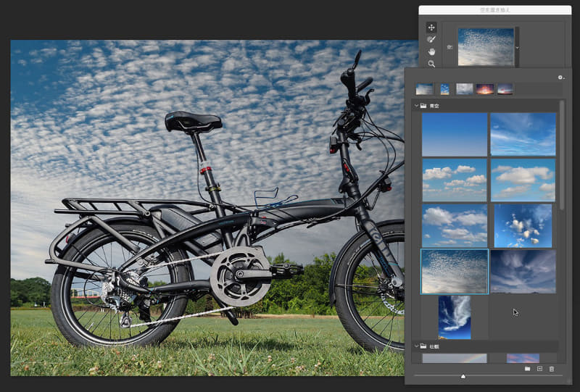Pick the narrow blue recent sky thumbnail
Viewport: 580px width, 392px height.
(x=445, y=89)
